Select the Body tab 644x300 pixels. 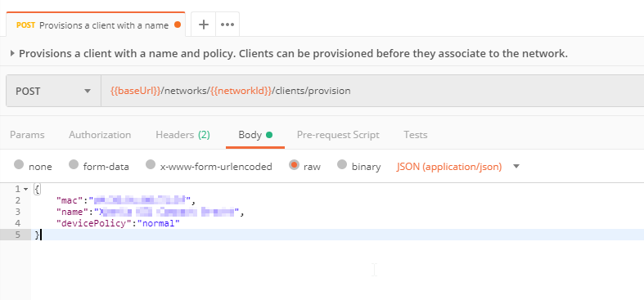point(255,135)
